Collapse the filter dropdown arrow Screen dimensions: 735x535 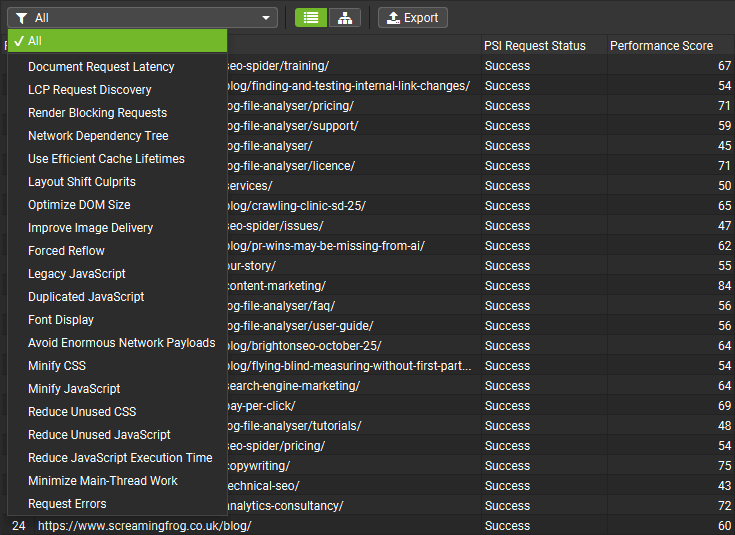coord(266,18)
